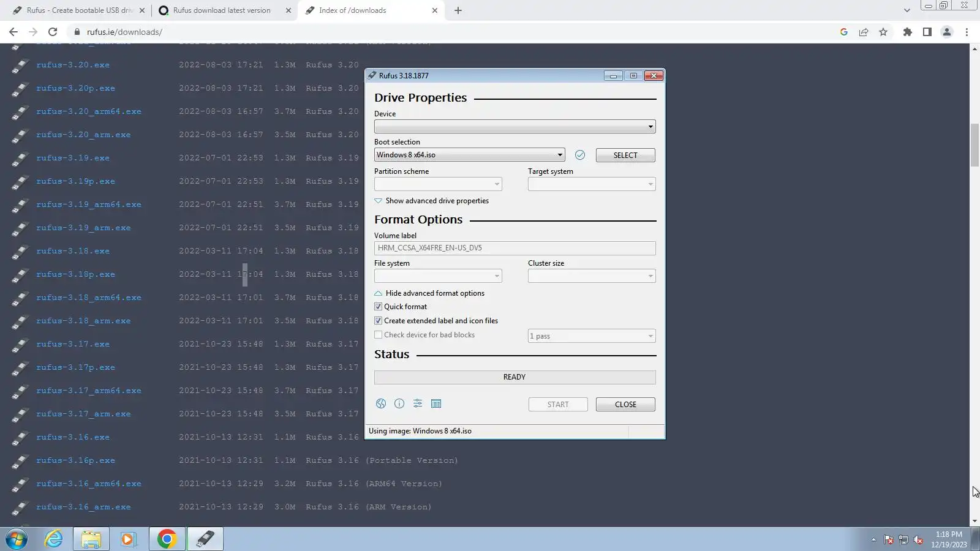Click address bar rufus.ie/downloads/
Image resolution: width=980 pixels, height=551 pixels.
[124, 32]
